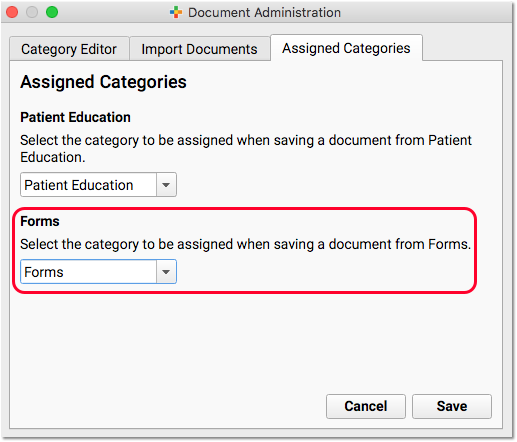The image size is (517, 442).
Task: Click the Cancel button
Action: 366,406
